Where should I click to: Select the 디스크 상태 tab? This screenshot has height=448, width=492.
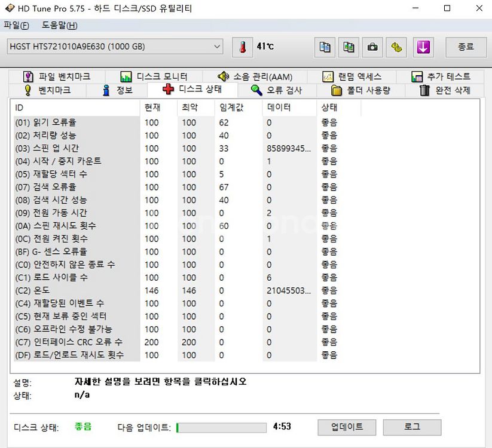[192, 90]
